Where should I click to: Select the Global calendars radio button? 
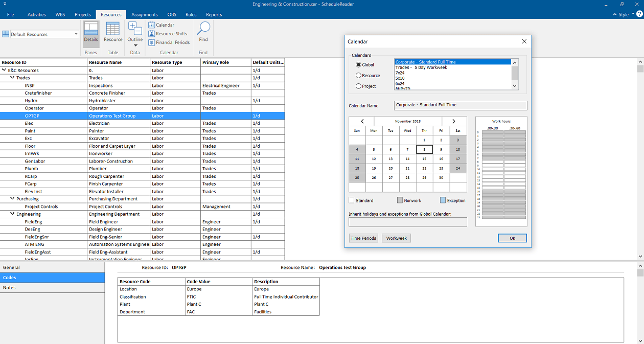coord(358,65)
